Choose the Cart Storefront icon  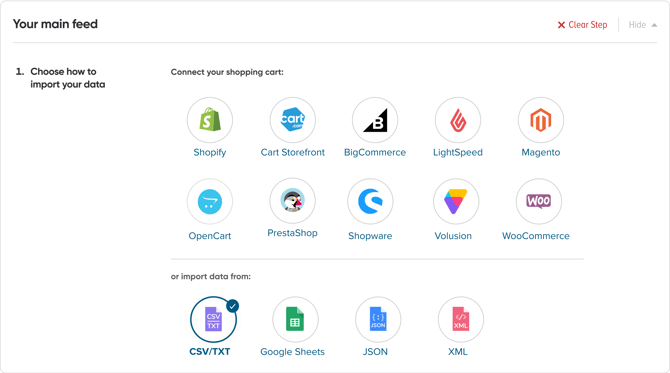click(x=293, y=120)
